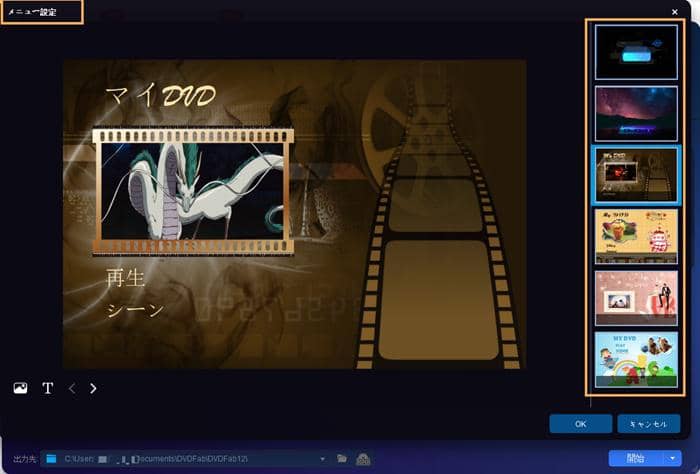This screenshot has height=474, width=700.
Task: Go to previous menu page arrow
Action: point(72,388)
